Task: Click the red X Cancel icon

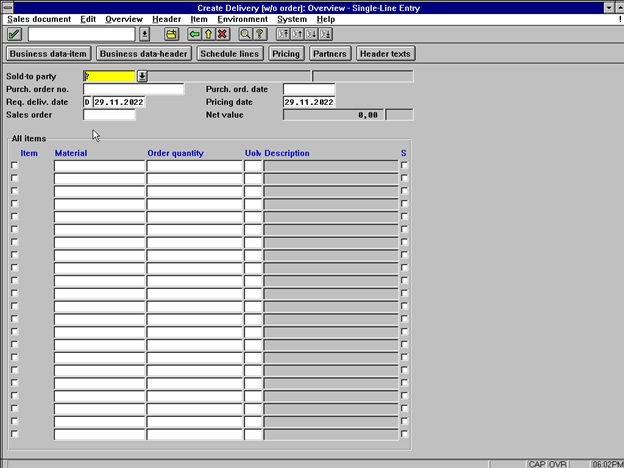Action: [222, 34]
